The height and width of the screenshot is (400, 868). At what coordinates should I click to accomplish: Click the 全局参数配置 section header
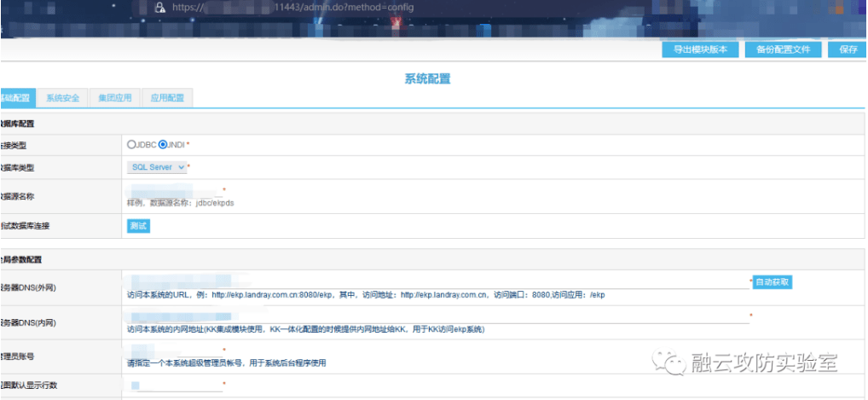(21, 259)
